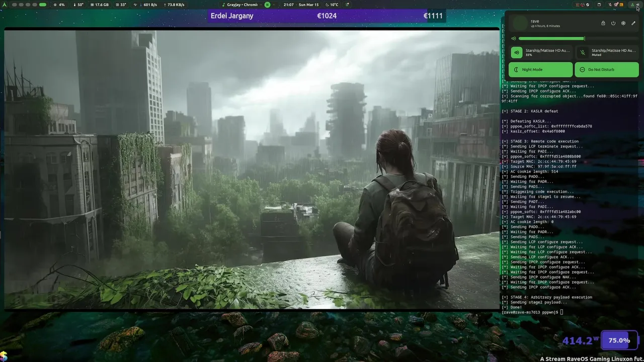Click the 'pppoe_softc_list: 0xffffffffcebda578' line
The width and height of the screenshot is (644, 362).
tap(547, 126)
